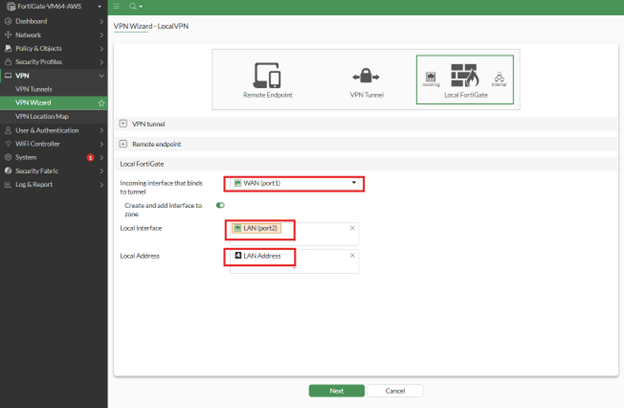Open User & Authentication menu
624x408 pixels.
click(53, 130)
